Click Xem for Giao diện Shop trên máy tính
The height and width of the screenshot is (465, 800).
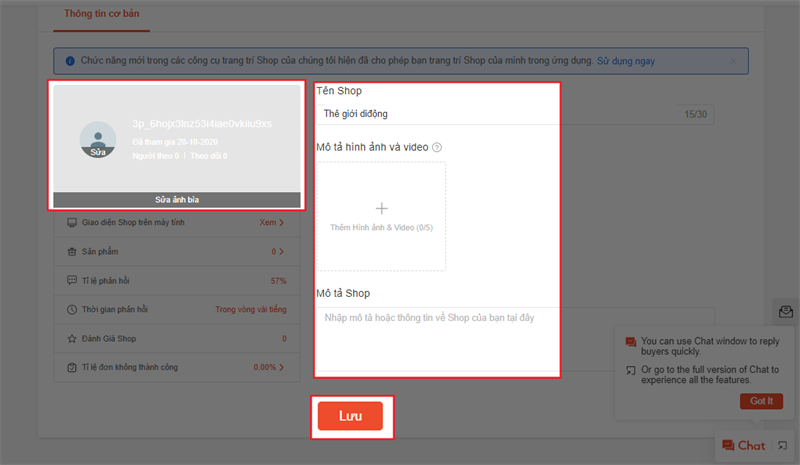click(x=271, y=223)
